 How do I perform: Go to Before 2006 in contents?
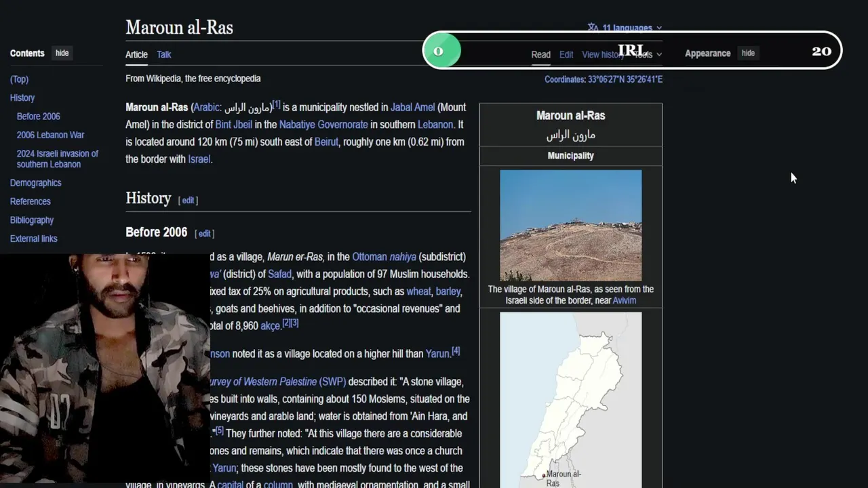point(39,117)
